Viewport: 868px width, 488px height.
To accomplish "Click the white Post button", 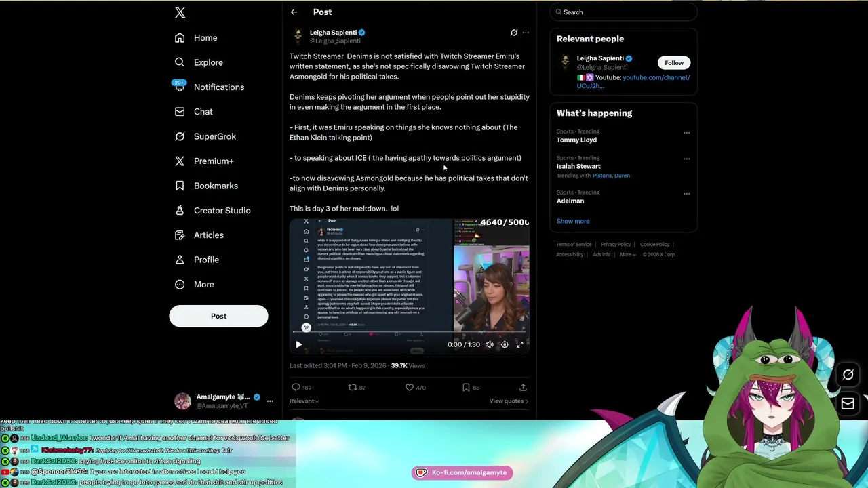I will click(x=218, y=316).
